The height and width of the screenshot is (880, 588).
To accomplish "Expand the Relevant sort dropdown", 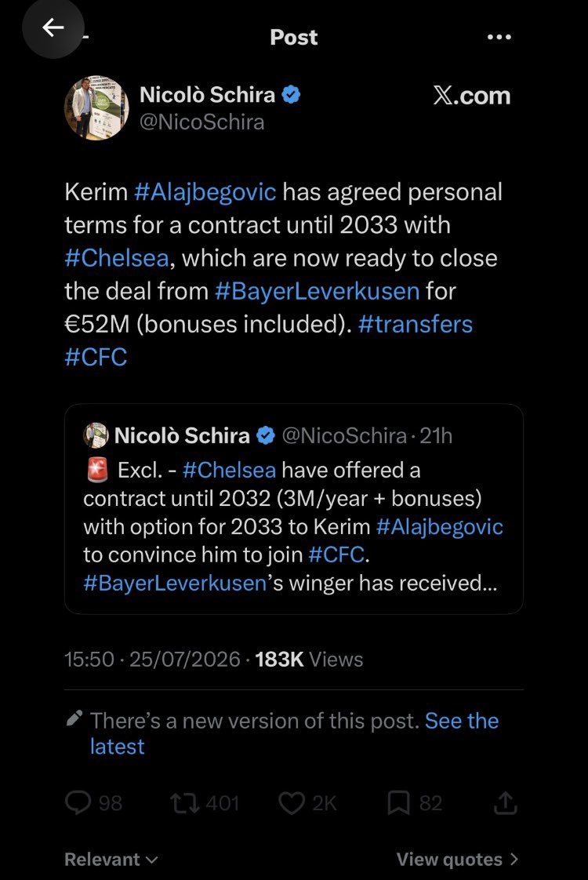I will click(111, 860).
